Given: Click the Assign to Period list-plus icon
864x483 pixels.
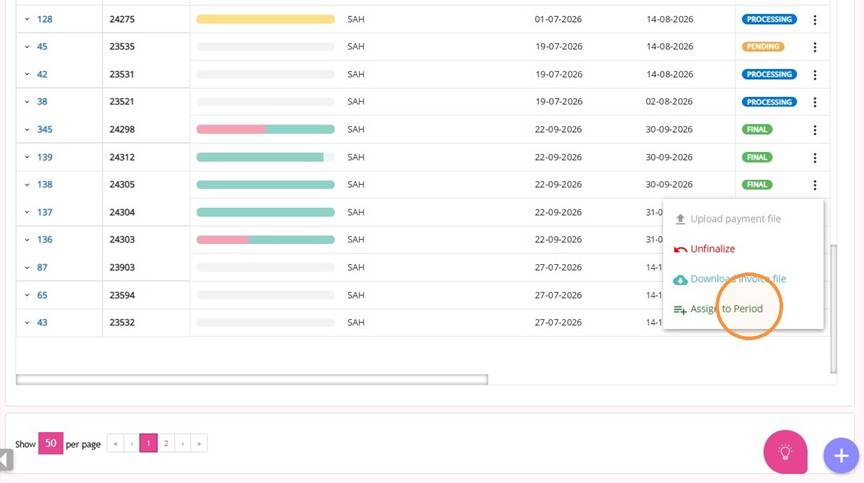Looking at the screenshot, I should click(680, 310).
